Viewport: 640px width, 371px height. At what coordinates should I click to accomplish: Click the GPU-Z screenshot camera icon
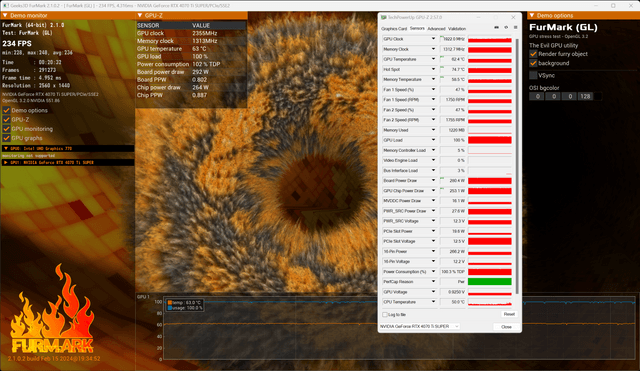(496, 27)
